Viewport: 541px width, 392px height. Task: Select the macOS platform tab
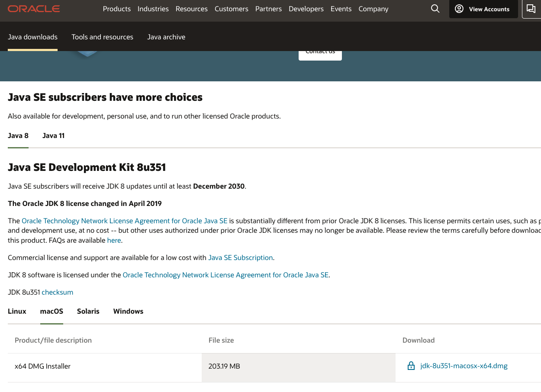tap(52, 312)
